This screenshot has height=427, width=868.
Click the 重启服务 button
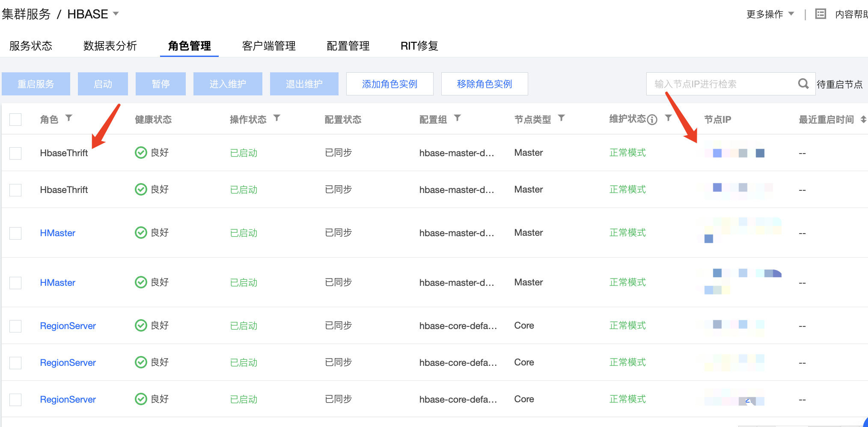click(36, 83)
